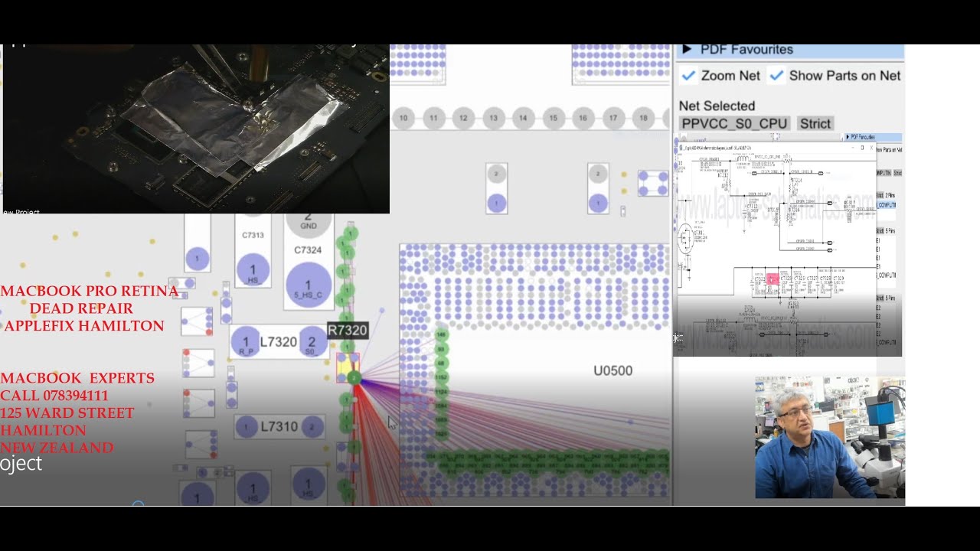The image size is (980, 551).
Task: Open the soldering camera video thumbnail
Action: 196,129
